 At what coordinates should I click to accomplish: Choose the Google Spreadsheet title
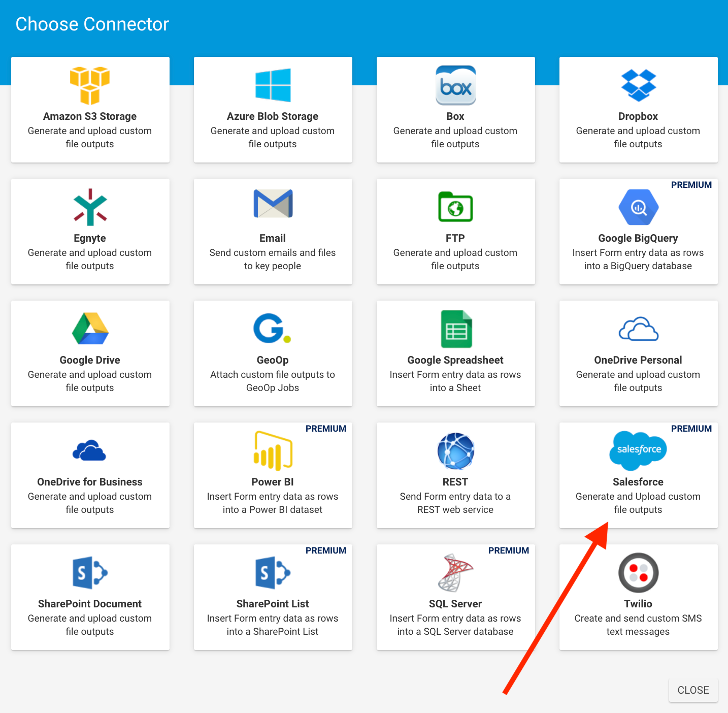click(455, 360)
